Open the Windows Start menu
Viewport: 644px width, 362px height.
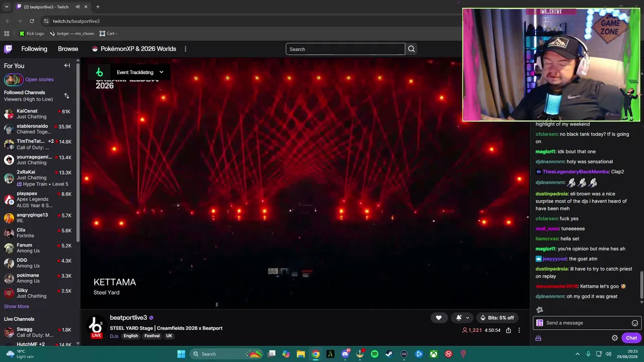point(181,354)
